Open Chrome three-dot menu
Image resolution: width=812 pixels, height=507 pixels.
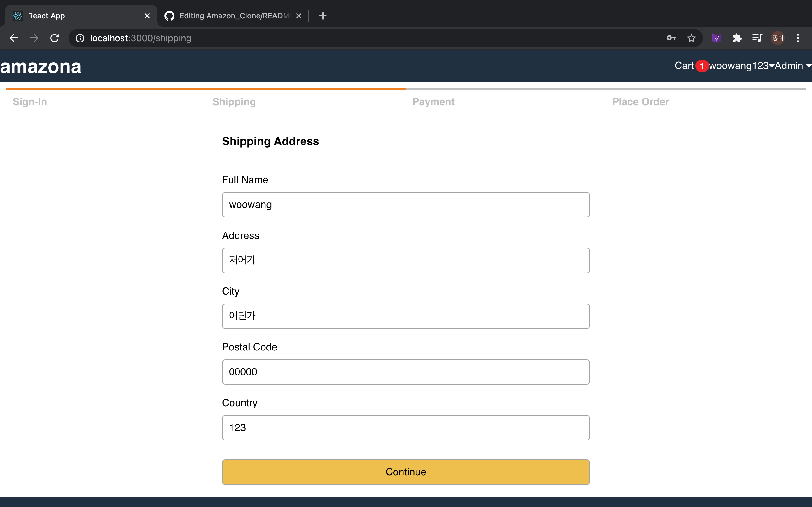798,38
